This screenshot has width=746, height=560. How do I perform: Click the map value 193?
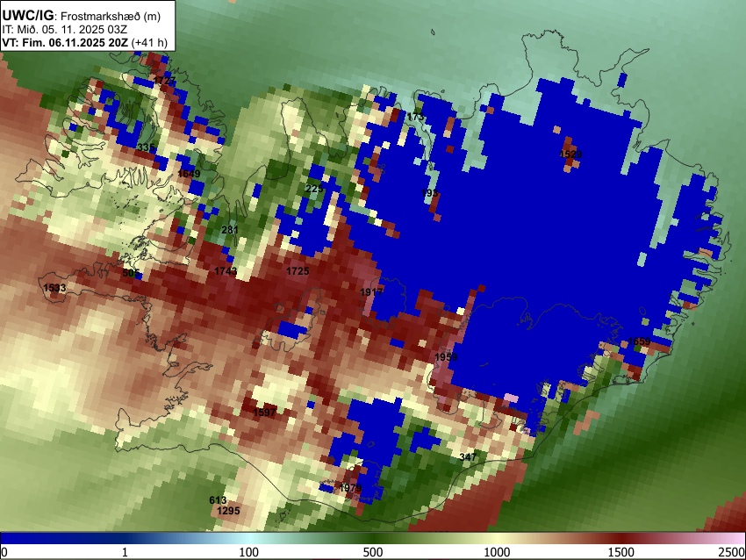point(430,193)
